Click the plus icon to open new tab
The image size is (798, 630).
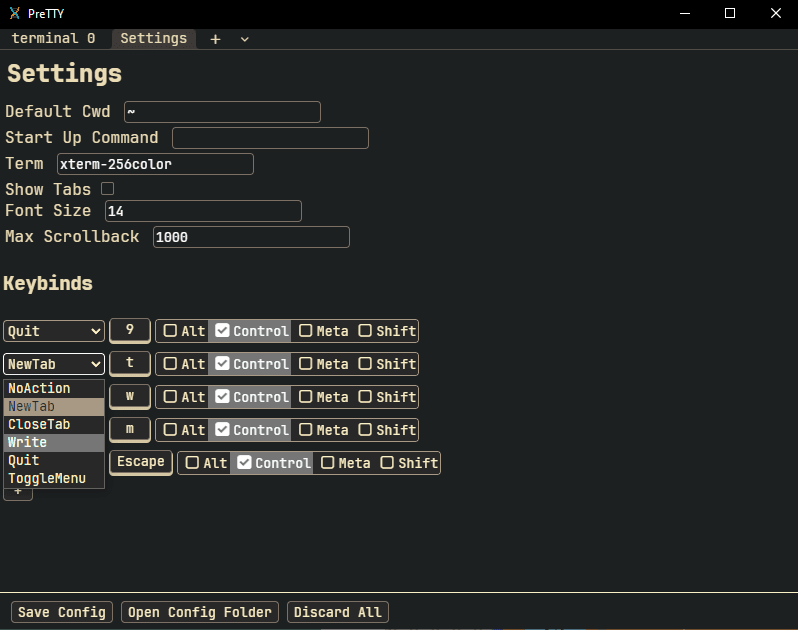215,39
